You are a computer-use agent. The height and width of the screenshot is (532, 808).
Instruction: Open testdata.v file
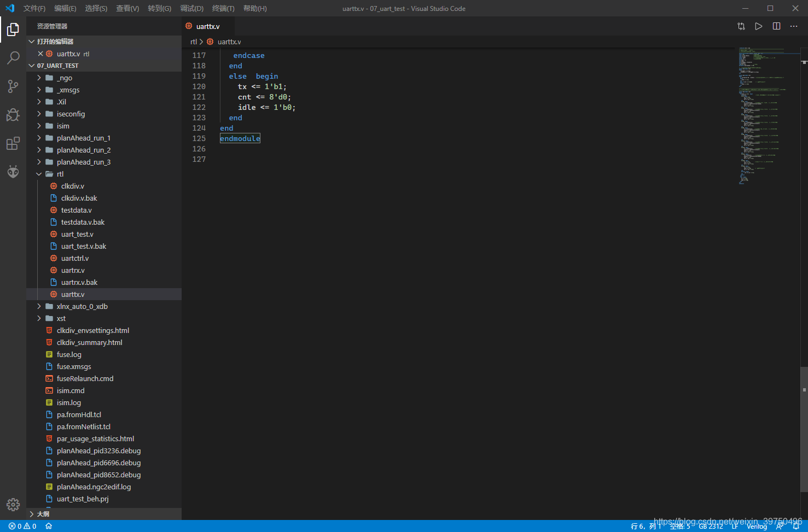[104, 210]
